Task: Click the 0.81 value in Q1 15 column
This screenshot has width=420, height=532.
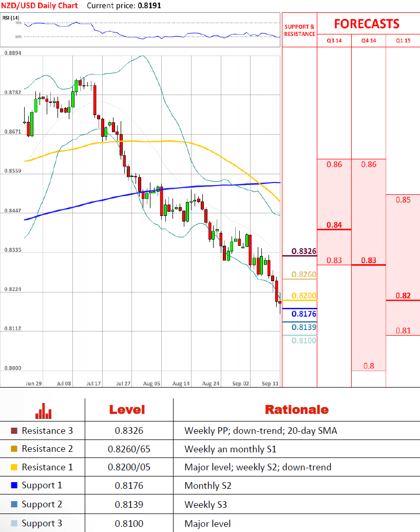Action: [403, 331]
